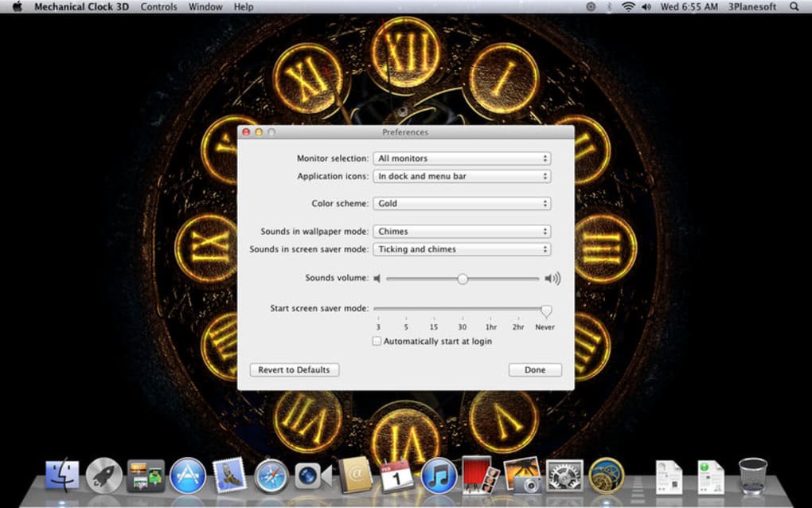Enable Automatically start at login
812x508 pixels.
[x=376, y=341]
